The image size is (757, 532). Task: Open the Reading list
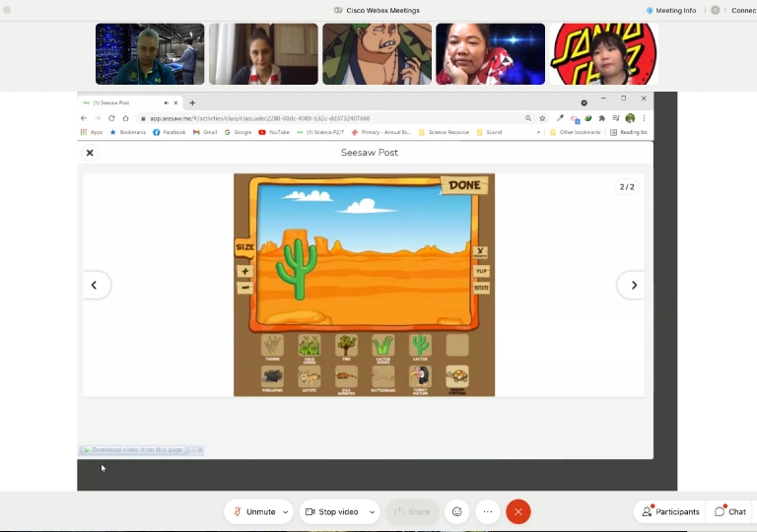pos(629,132)
